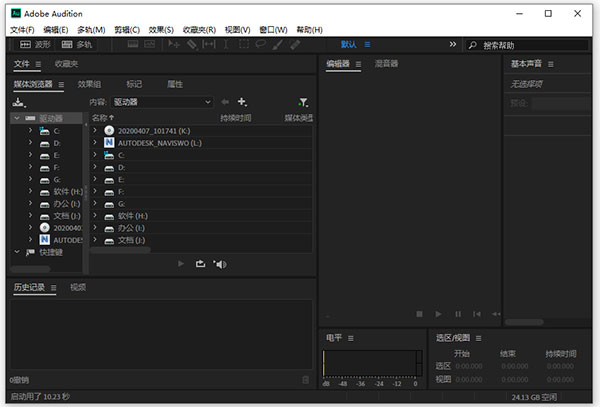Switch to the 视频 tab
The height and width of the screenshot is (407, 600).
tap(78, 287)
